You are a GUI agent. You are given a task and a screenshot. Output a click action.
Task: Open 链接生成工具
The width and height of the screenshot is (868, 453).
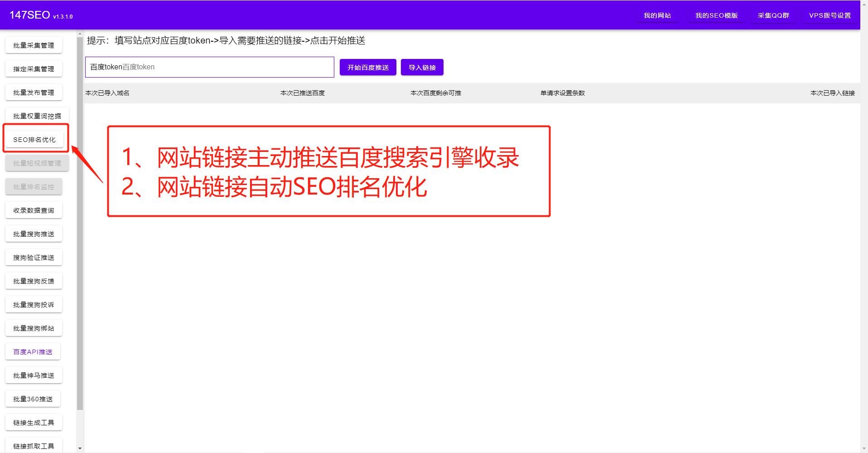pyautogui.click(x=34, y=422)
